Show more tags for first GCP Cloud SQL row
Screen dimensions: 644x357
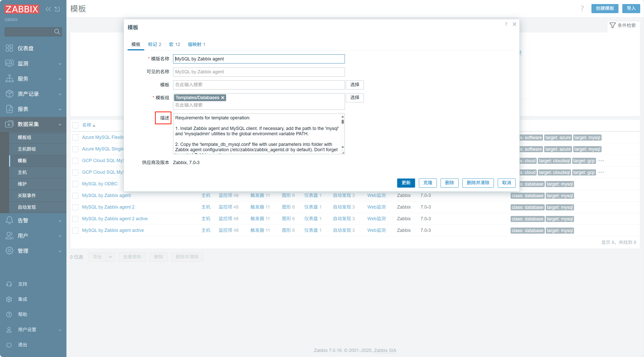[x=601, y=161]
